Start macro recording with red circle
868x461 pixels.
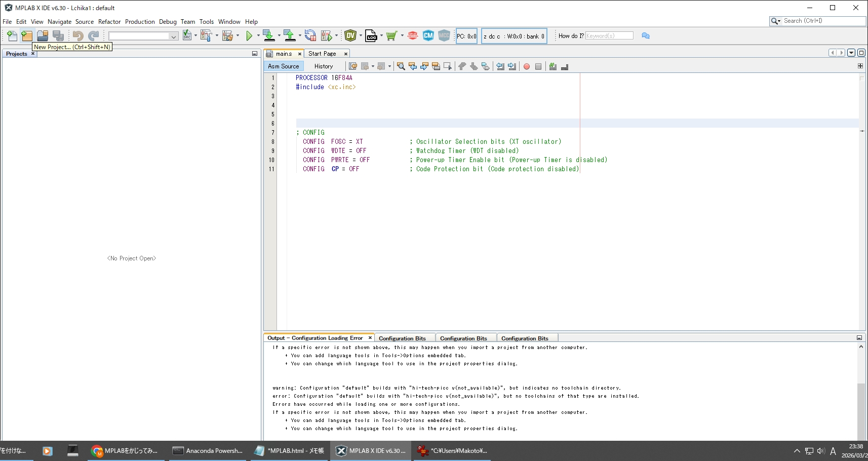coord(527,66)
